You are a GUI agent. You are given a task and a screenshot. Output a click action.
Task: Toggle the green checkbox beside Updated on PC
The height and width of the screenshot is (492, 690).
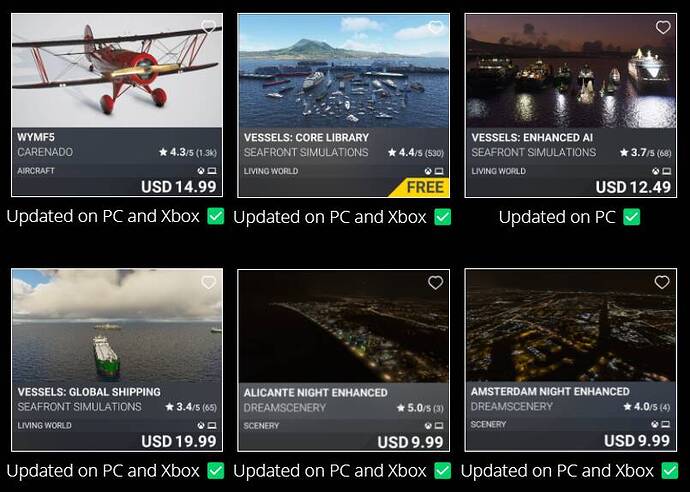click(x=631, y=217)
